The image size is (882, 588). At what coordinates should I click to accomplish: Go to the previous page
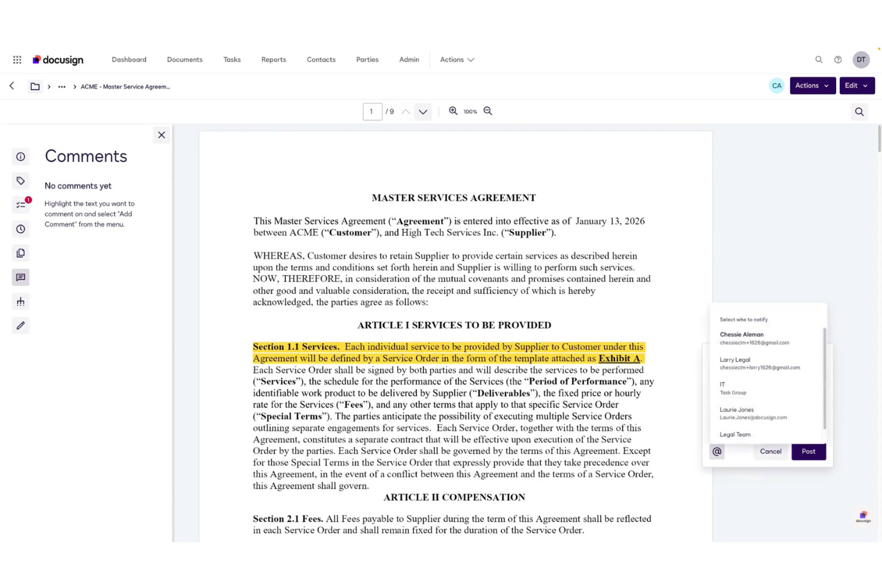(x=406, y=111)
